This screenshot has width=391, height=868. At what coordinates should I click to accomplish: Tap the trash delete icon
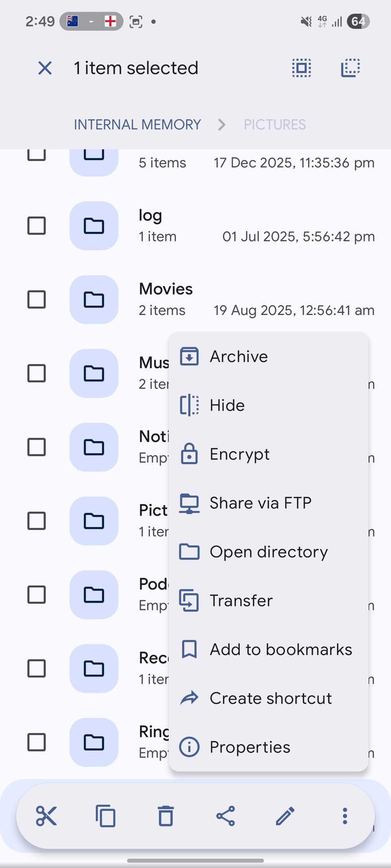166,816
